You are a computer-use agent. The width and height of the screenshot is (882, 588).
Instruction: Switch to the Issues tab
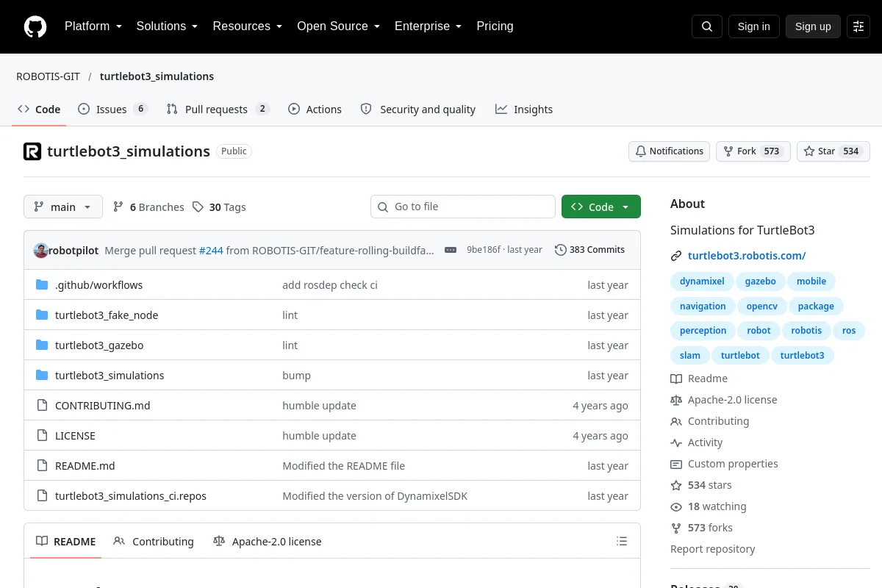(113, 109)
